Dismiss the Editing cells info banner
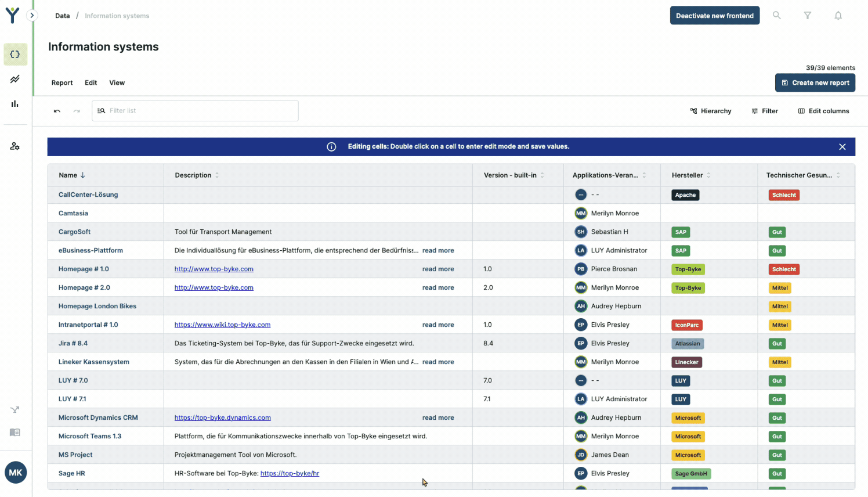The width and height of the screenshot is (868, 497). (x=842, y=147)
